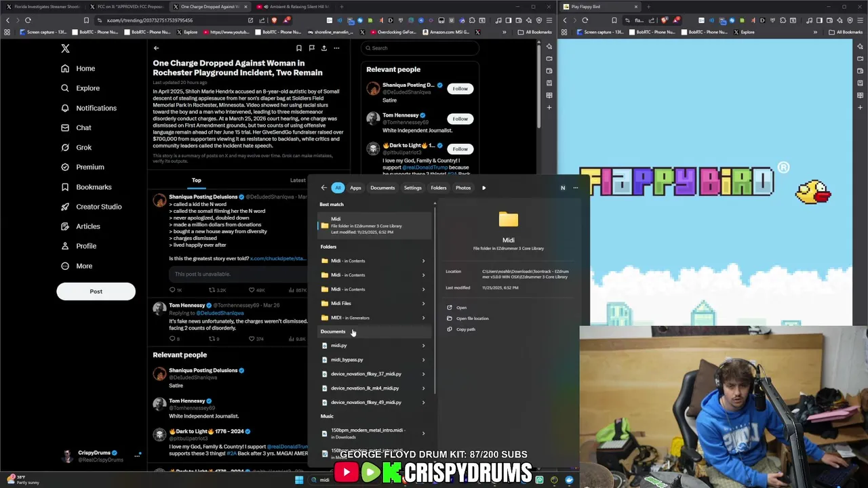This screenshot has height=488, width=868.
Task: Reload the X page in the left browser
Action: [x=28, y=20]
